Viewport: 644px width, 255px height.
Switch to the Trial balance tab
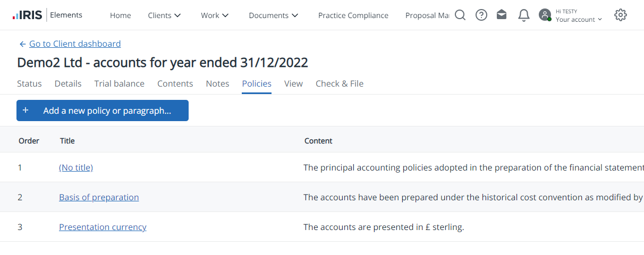tap(120, 83)
